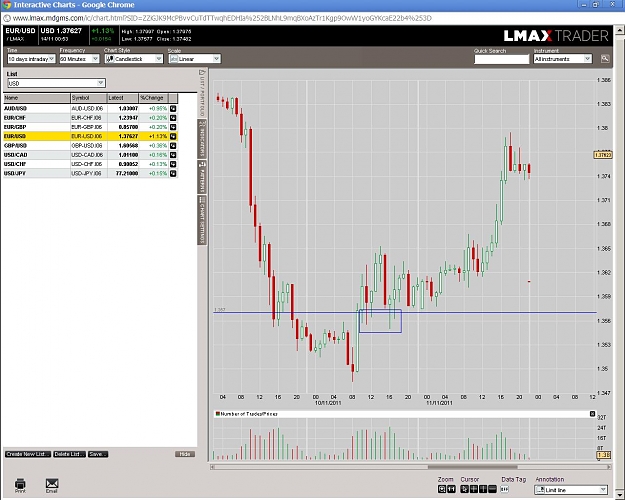Select the crosshair cursor mode icon
Viewport: 625px width, 500px height.
pyautogui.click(x=474, y=489)
